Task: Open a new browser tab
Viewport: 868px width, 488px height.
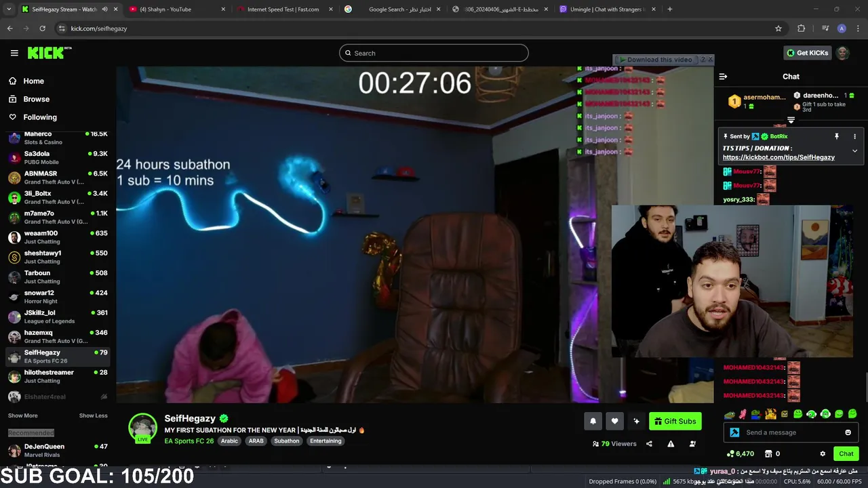Action: pyautogui.click(x=670, y=9)
